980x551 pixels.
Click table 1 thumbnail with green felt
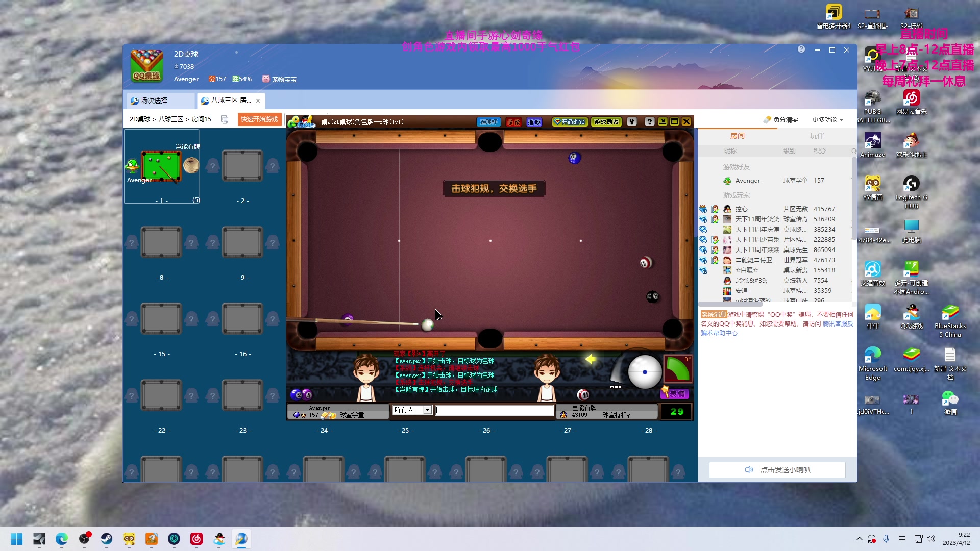pyautogui.click(x=161, y=166)
